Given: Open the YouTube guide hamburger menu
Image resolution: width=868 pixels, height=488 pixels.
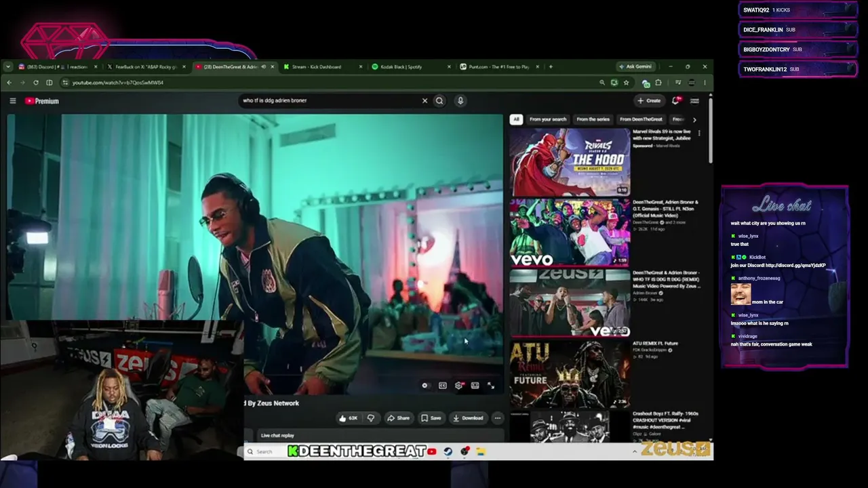Looking at the screenshot, I should tap(13, 101).
